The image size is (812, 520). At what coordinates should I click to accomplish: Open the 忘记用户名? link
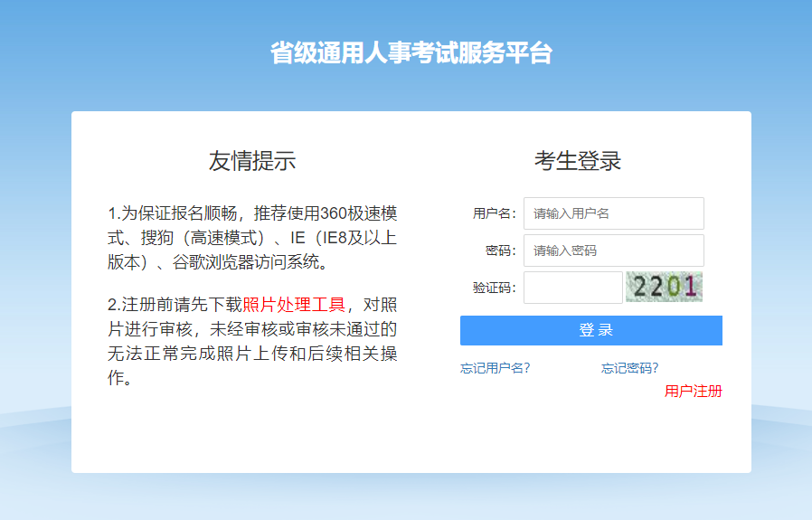click(496, 368)
